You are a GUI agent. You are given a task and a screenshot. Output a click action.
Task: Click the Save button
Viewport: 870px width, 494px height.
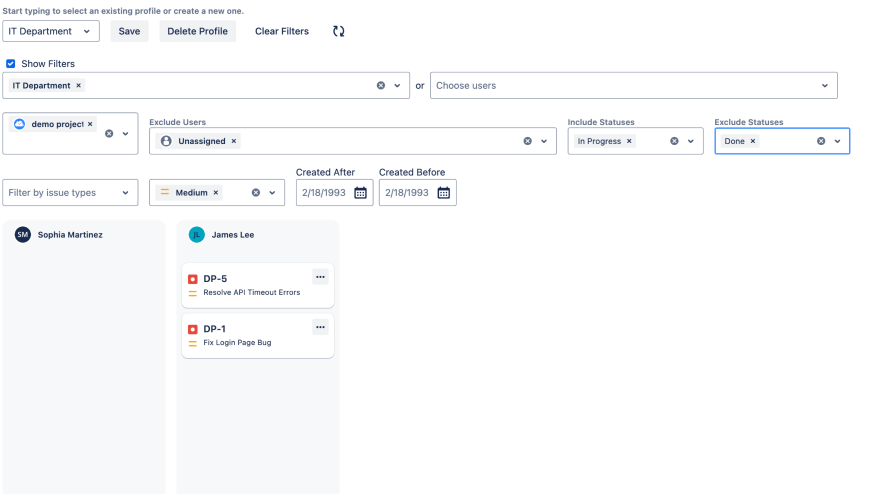(129, 31)
